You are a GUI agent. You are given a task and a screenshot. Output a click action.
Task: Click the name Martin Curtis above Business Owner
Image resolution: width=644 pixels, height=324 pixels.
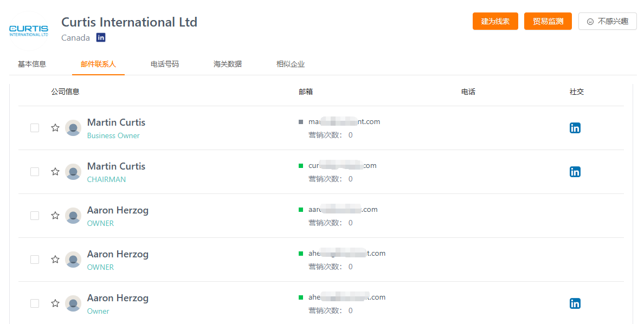(116, 122)
